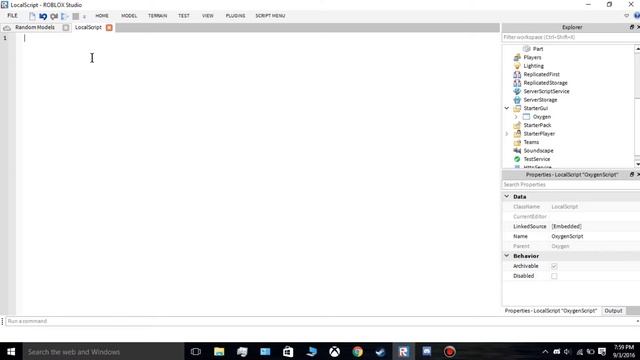This screenshot has height=360, width=640.
Task: Open Task View on the taskbar
Action: (196, 351)
